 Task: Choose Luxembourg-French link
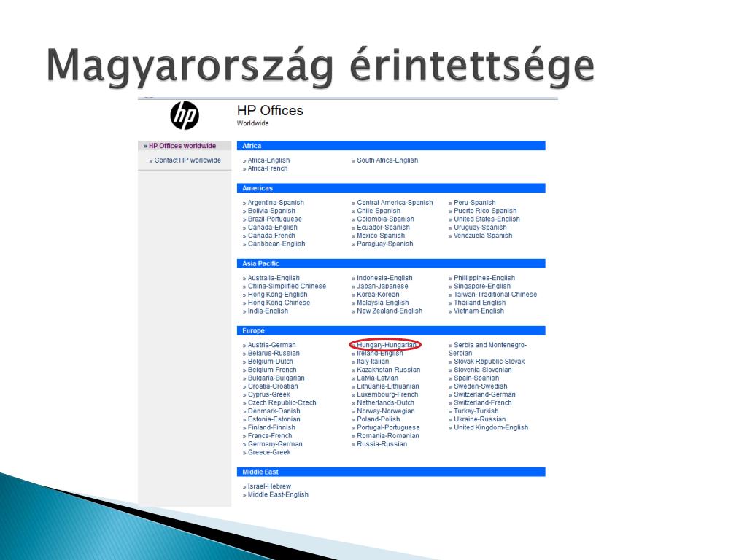[x=387, y=394]
